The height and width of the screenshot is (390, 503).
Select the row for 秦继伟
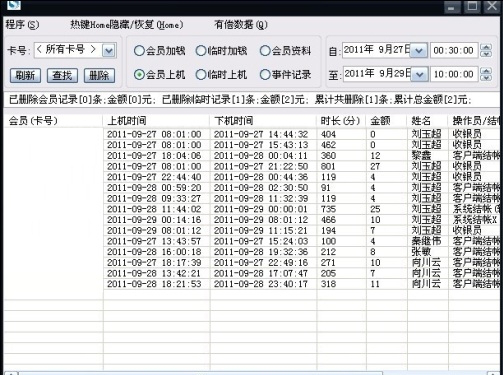coord(252,241)
